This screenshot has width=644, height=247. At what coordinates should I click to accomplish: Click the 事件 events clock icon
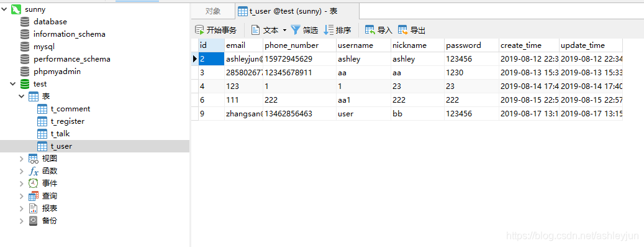click(34, 184)
